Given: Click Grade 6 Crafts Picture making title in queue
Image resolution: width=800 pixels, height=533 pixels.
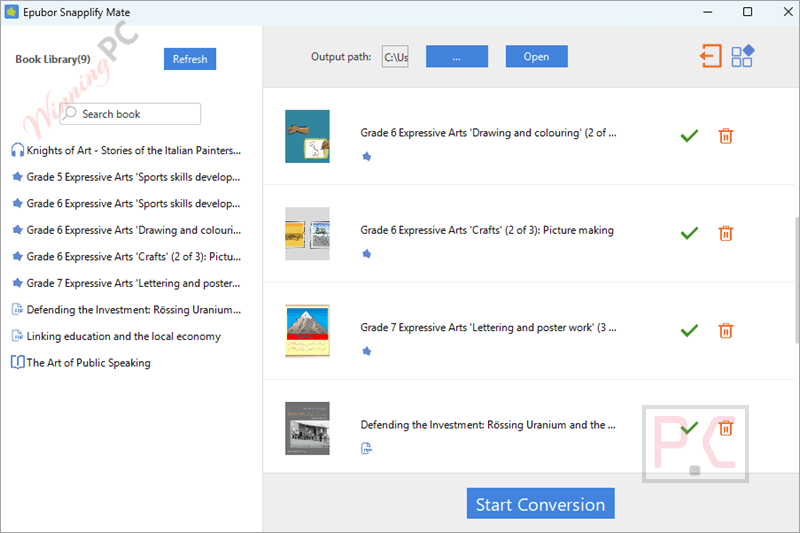Looking at the screenshot, I should pos(487,231).
